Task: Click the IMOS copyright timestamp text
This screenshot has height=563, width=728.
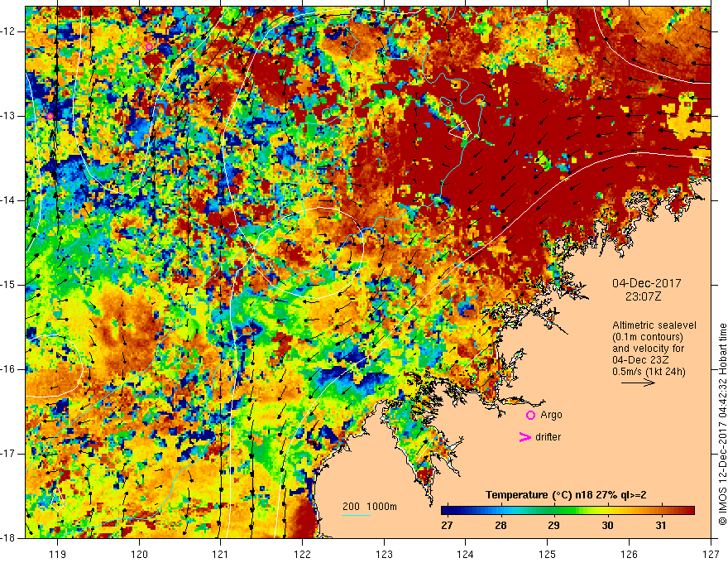Action: [x=722, y=424]
